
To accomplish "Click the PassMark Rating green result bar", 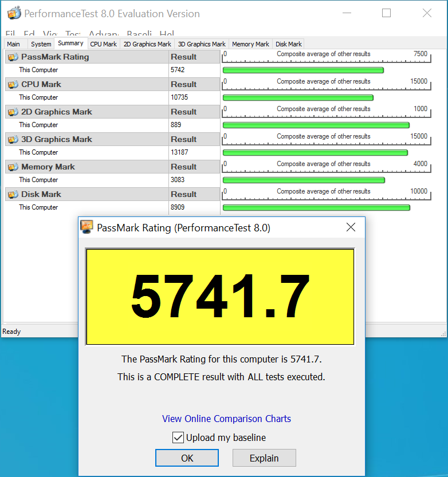I will (x=303, y=70).
